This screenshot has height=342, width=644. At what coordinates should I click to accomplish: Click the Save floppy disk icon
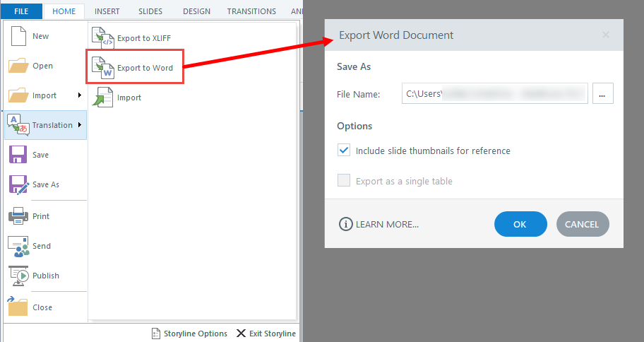coord(18,155)
